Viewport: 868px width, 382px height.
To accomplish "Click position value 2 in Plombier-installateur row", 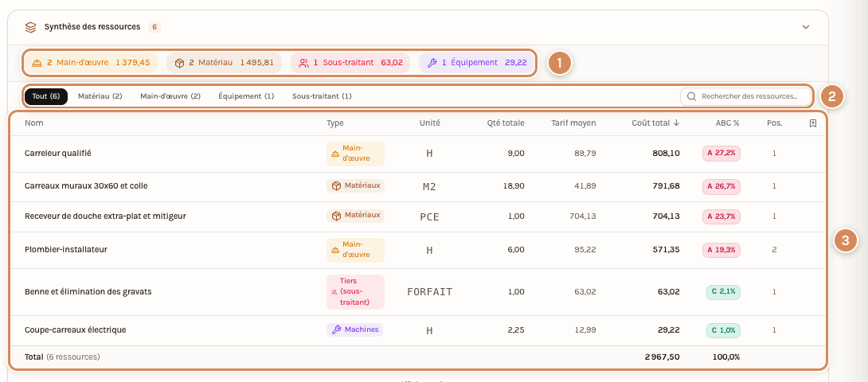I will coord(775,250).
